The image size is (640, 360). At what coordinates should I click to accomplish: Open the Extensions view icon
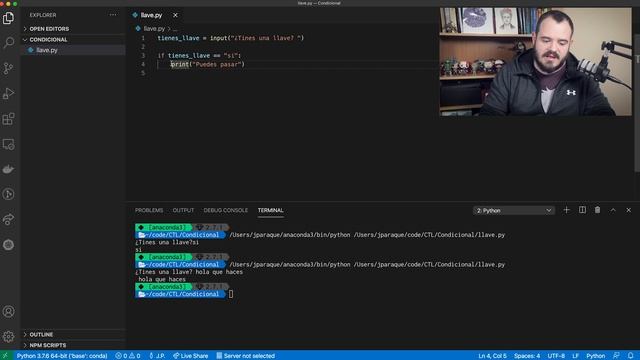click(x=8, y=119)
